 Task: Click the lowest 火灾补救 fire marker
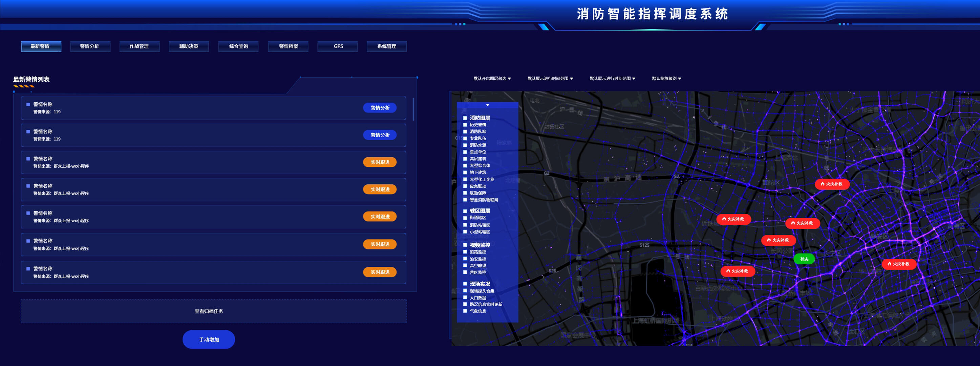[737, 271]
